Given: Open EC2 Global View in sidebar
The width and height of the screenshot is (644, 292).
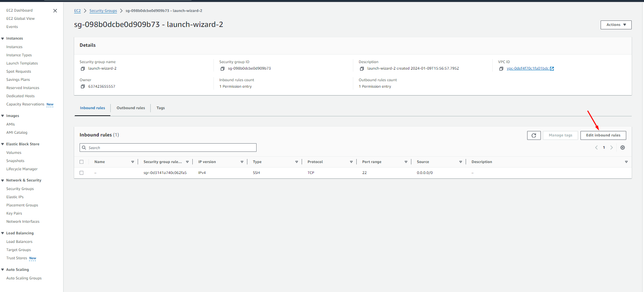Looking at the screenshot, I should pyautogui.click(x=20, y=19).
